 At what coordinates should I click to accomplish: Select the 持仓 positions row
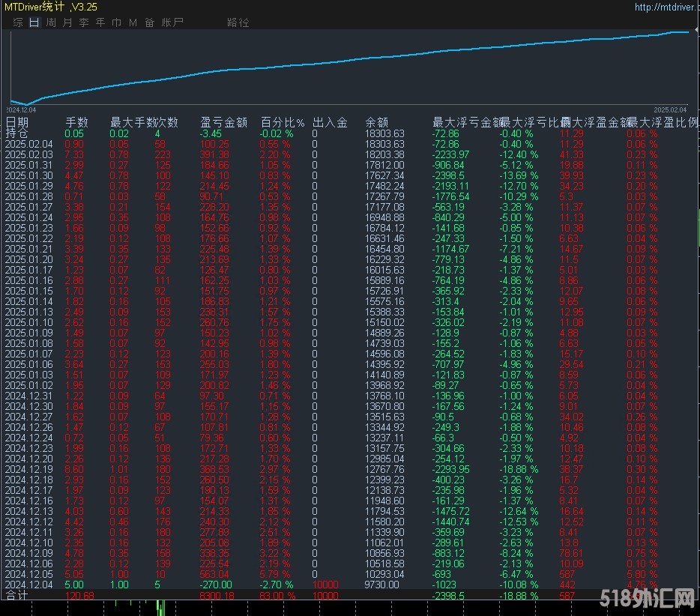click(16, 133)
